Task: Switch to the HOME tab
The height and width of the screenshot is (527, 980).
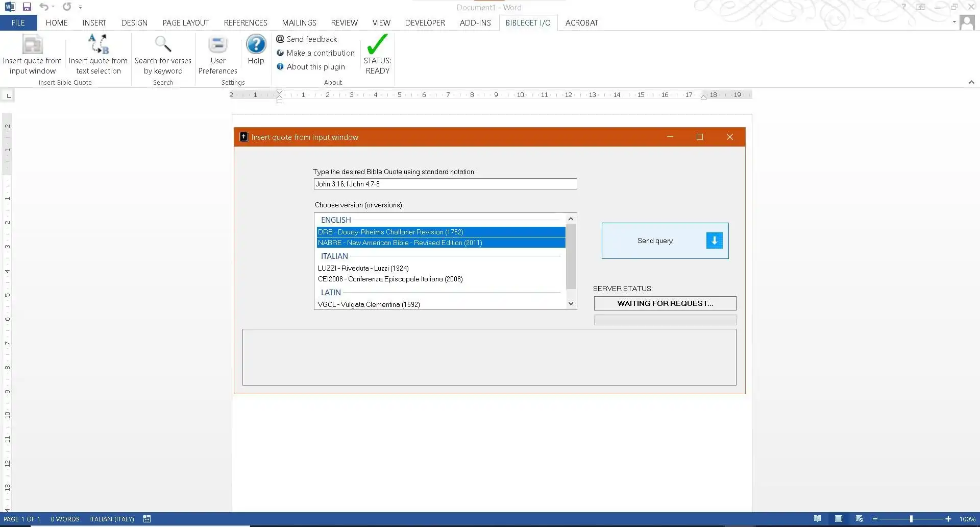Action: click(x=57, y=22)
